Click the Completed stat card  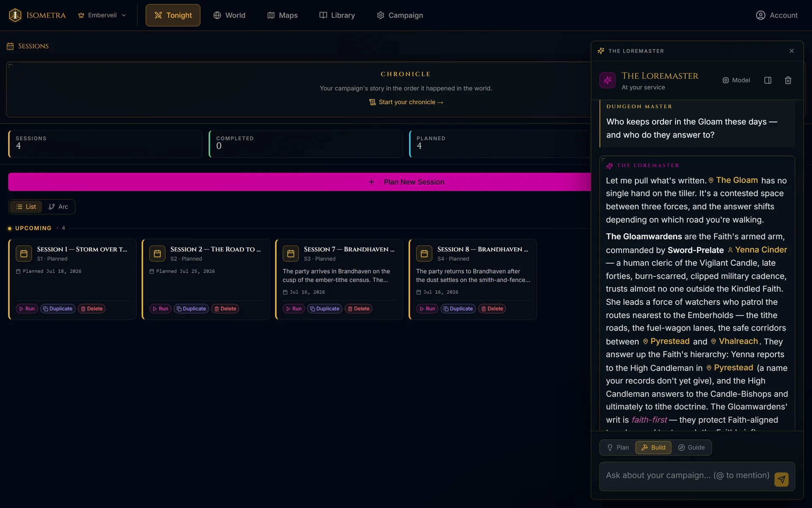tap(306, 144)
